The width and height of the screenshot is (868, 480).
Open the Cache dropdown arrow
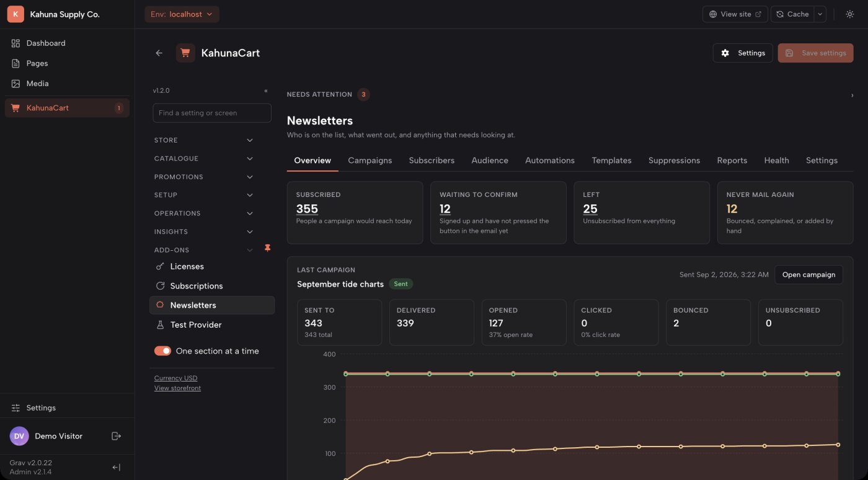point(820,14)
